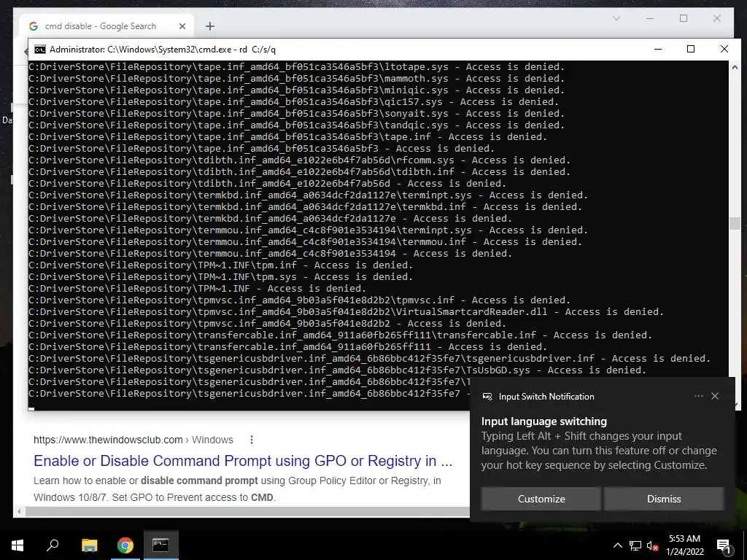Open taskbar search magnifier

click(x=53, y=545)
